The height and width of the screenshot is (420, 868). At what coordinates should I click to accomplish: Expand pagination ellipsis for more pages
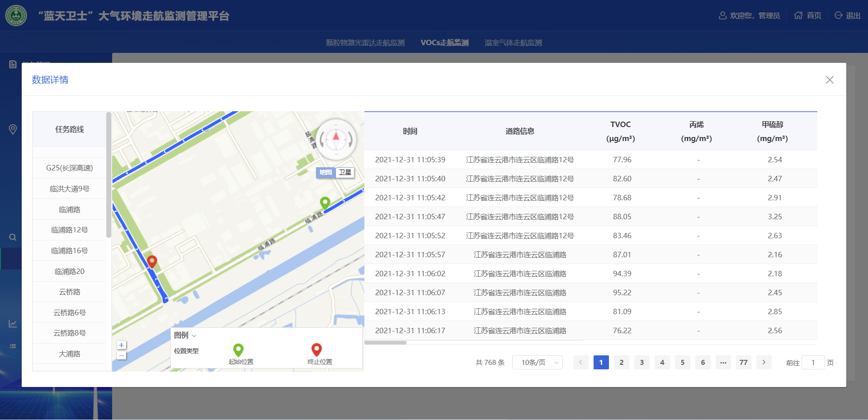click(x=723, y=362)
